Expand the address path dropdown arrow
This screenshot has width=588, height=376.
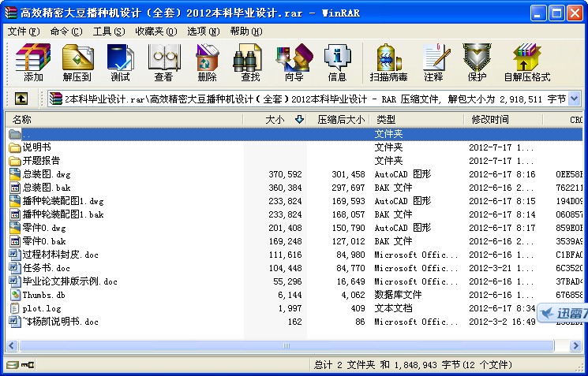[574, 99]
